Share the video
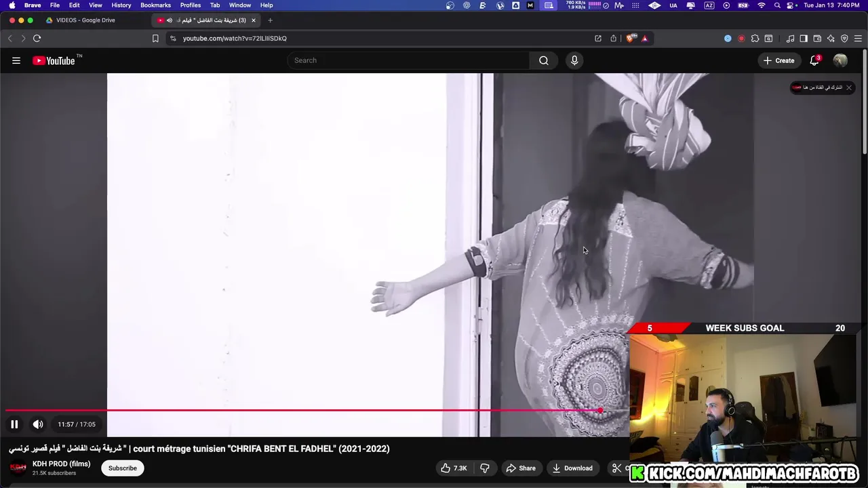 tap(521, 468)
